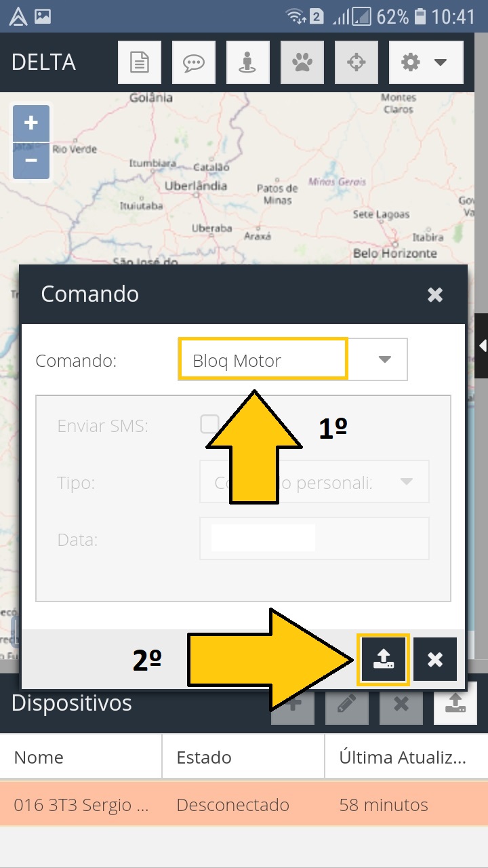Image resolution: width=488 pixels, height=868 pixels.
Task: Click the Data input field
Action: [314, 539]
